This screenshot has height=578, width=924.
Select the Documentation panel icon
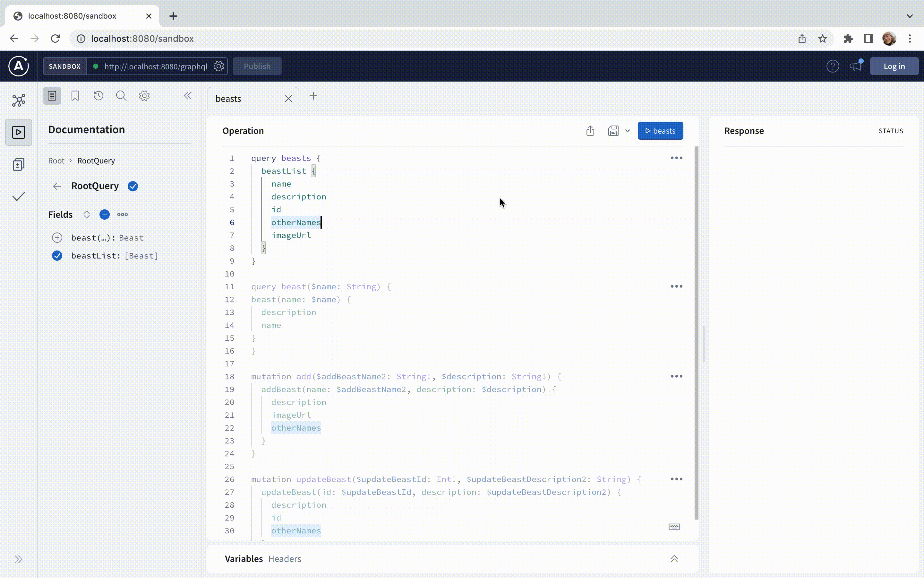click(x=52, y=96)
